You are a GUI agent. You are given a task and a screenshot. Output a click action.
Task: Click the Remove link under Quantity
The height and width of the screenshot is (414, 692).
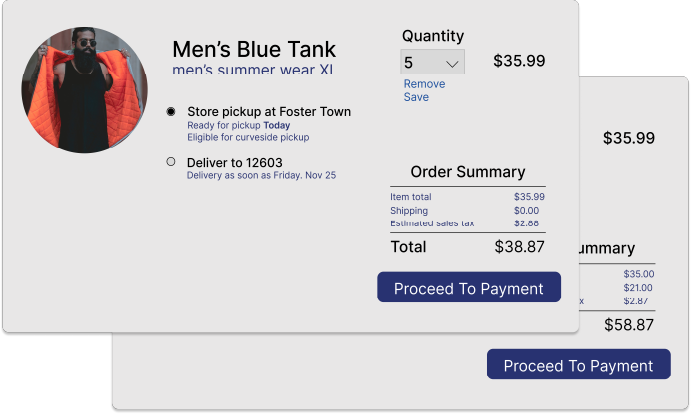point(424,84)
